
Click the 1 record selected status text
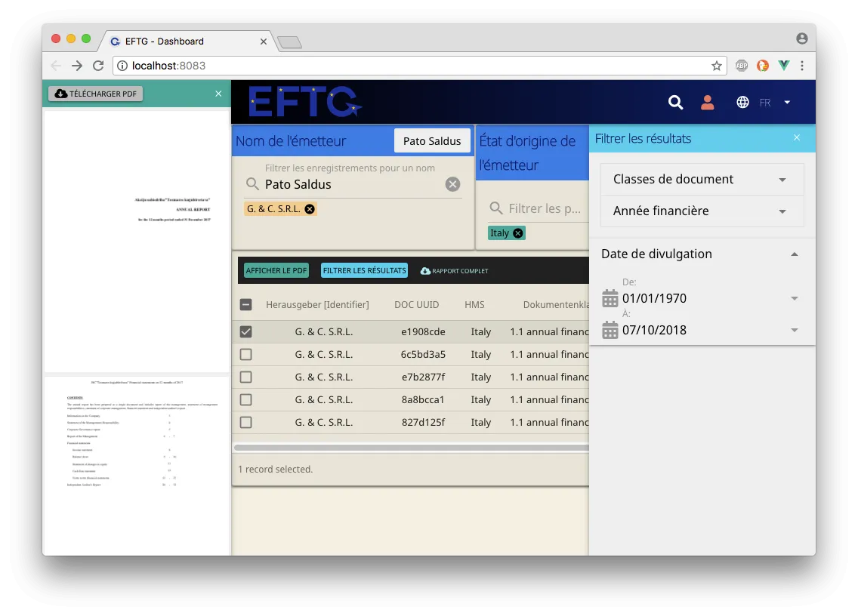[x=275, y=470]
